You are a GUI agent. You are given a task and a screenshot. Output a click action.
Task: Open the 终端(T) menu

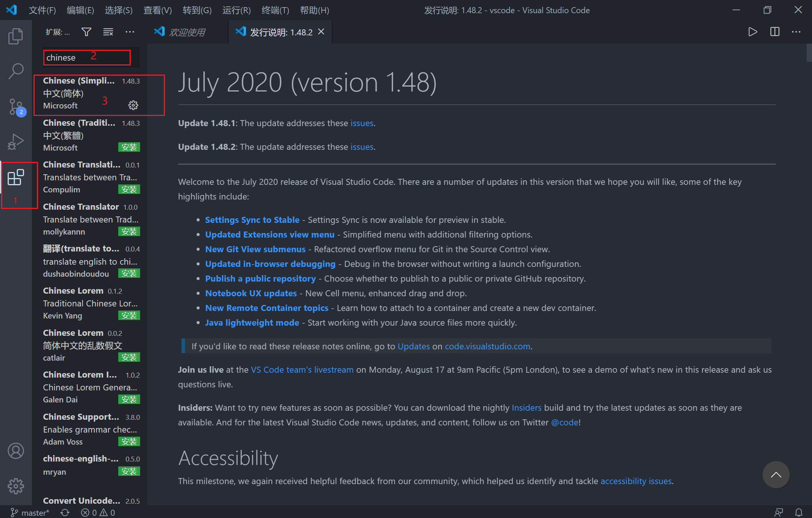275,10
